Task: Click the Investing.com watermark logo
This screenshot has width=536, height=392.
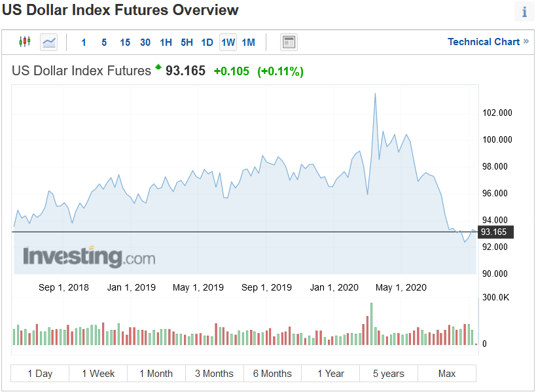Action: pyautogui.click(x=89, y=256)
